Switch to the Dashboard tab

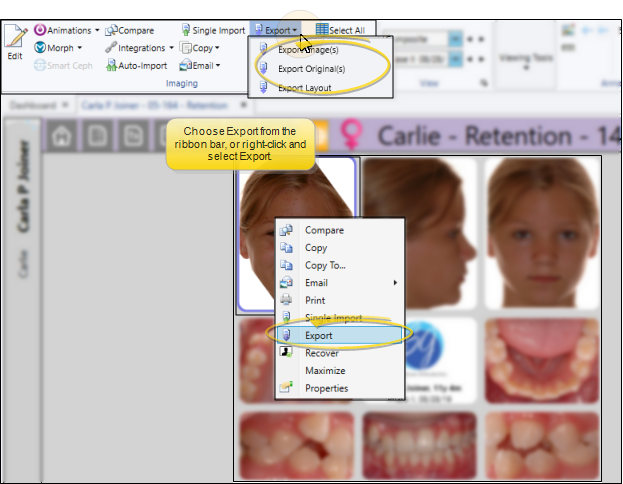coord(33,105)
